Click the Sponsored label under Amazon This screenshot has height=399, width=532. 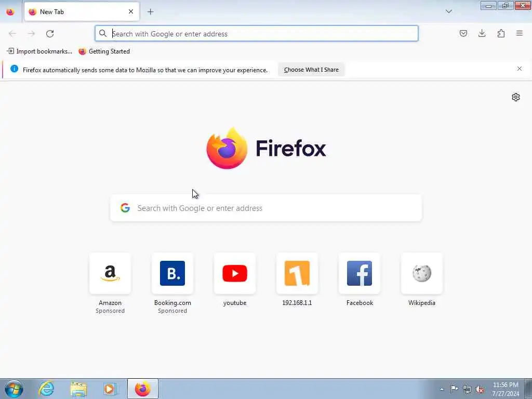(x=110, y=311)
